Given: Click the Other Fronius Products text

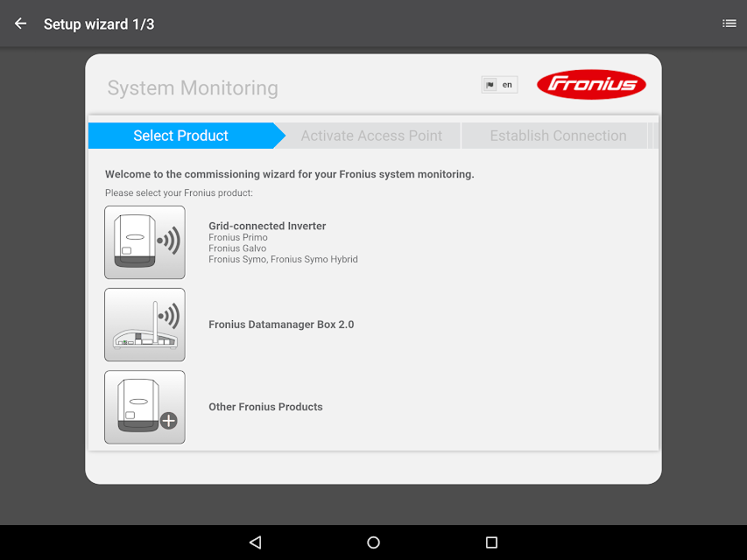Looking at the screenshot, I should tap(265, 407).
